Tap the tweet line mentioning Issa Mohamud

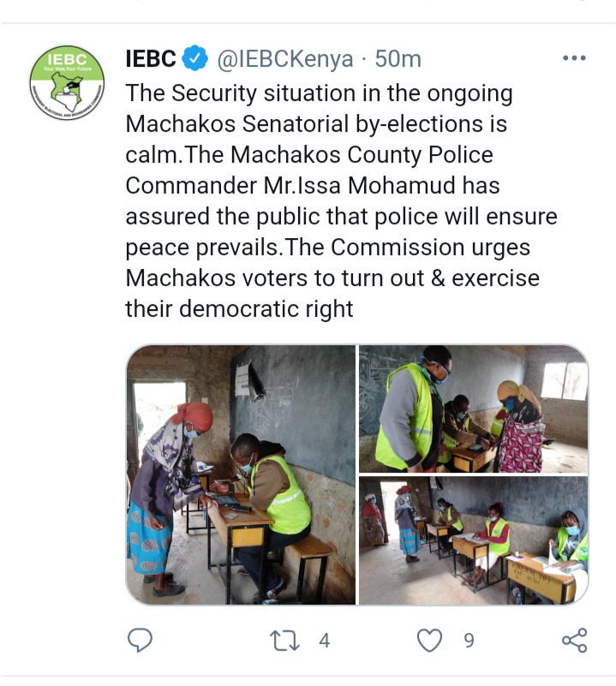pos(313,186)
